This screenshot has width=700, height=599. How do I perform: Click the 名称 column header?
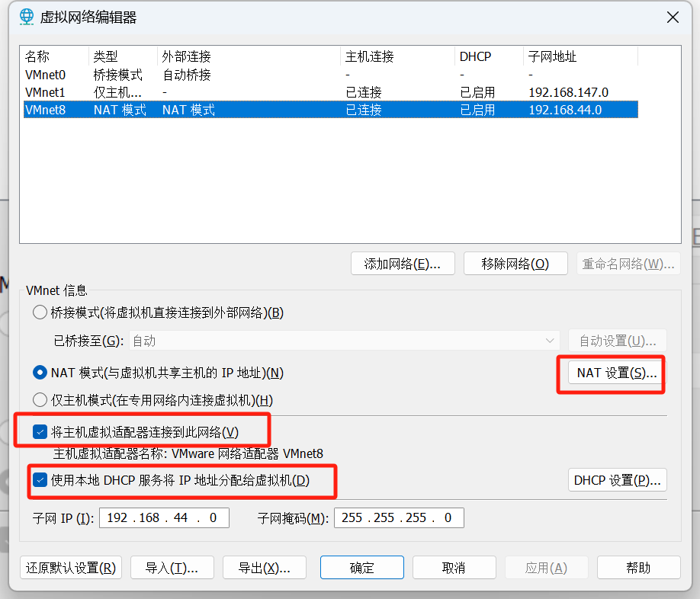click(56, 56)
